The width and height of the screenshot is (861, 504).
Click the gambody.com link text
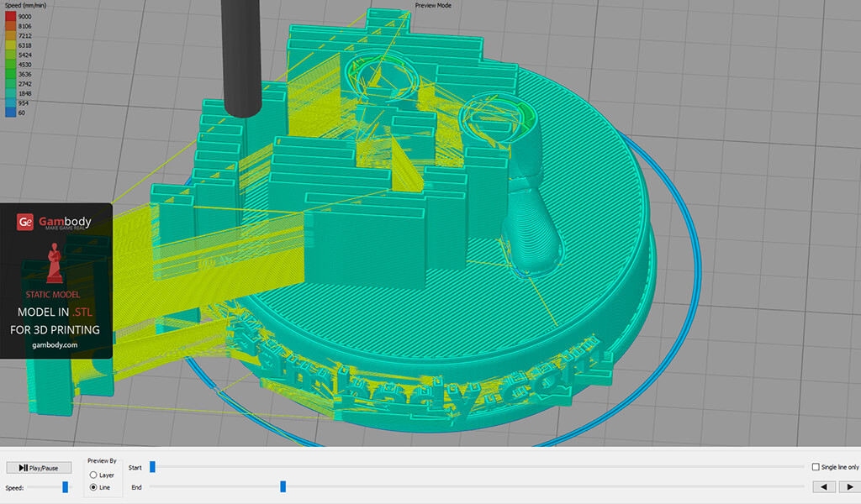tap(55, 345)
